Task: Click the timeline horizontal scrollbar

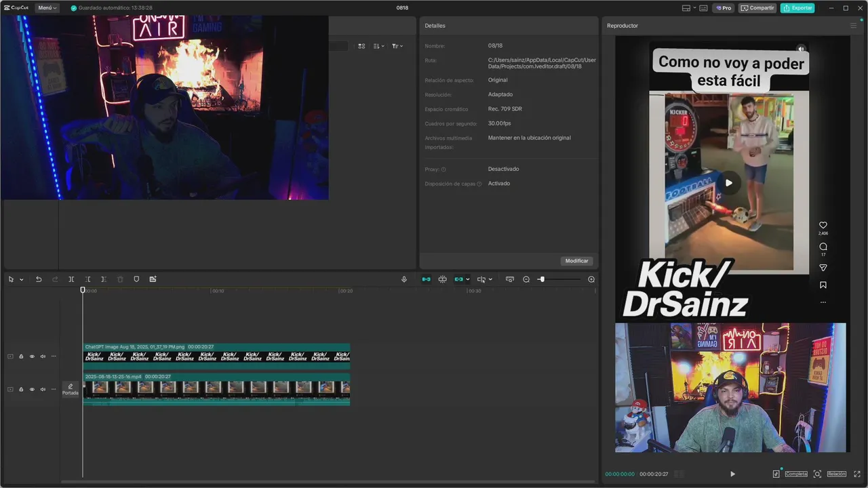Action: 328,482
